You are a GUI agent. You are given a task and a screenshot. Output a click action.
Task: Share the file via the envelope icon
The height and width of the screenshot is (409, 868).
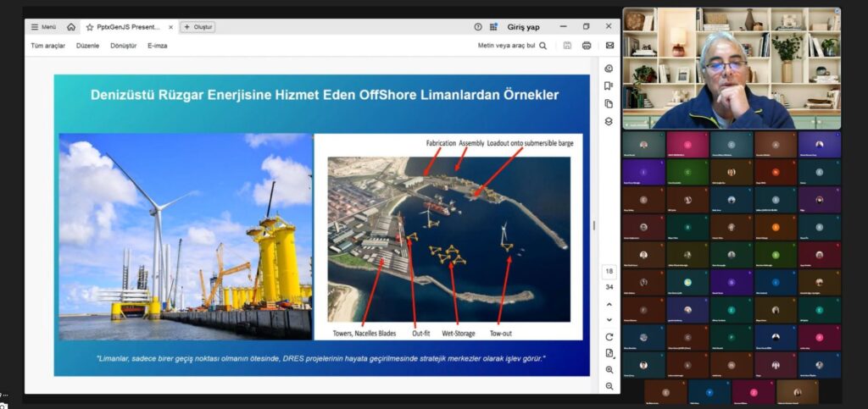[609, 46]
